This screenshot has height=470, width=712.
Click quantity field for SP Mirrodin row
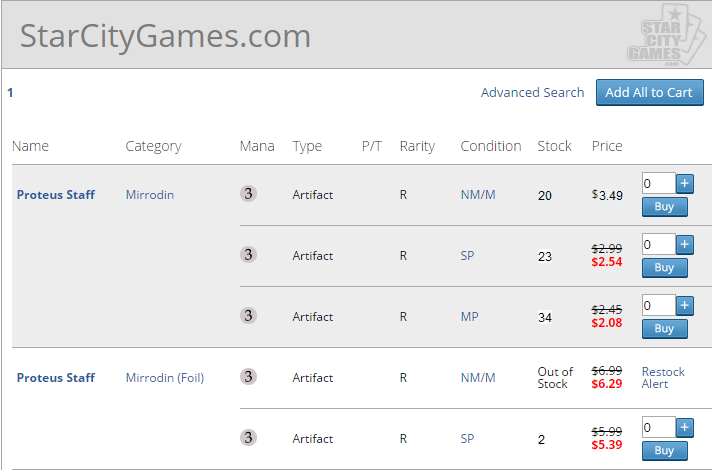click(x=658, y=244)
